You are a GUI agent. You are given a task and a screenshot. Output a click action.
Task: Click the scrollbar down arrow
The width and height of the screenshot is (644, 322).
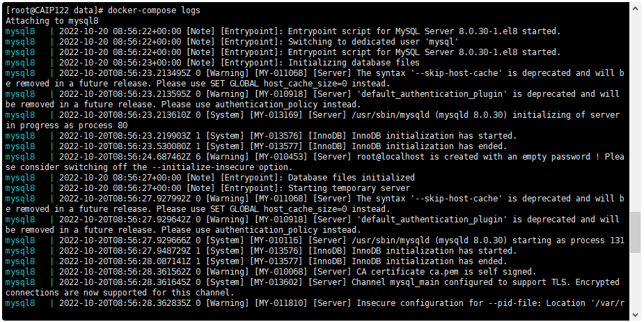[635, 316]
